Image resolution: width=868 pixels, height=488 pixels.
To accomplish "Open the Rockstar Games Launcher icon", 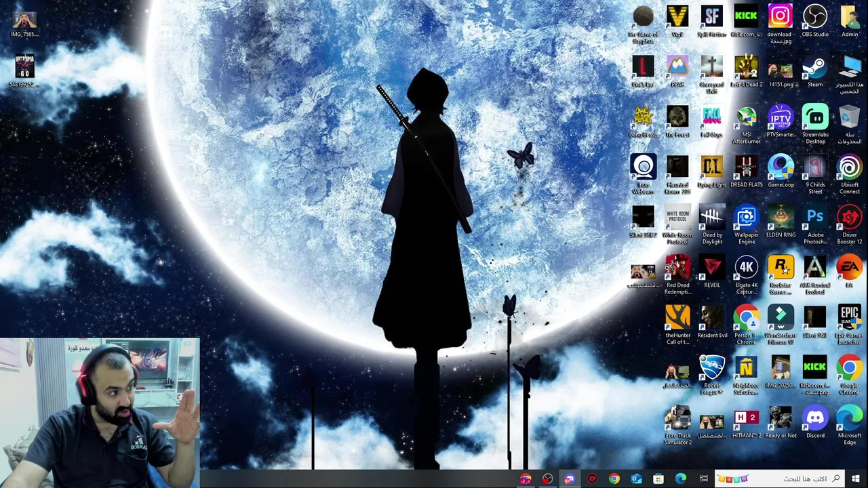I will point(781,274).
